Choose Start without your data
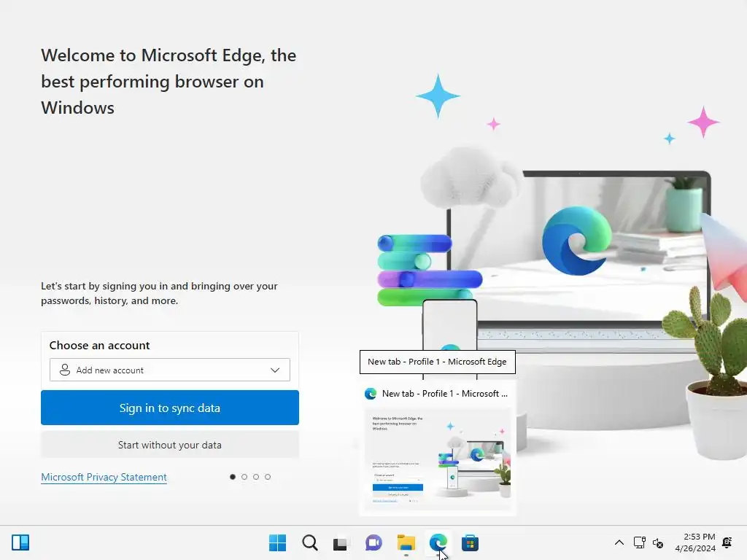The width and height of the screenshot is (747, 560). coord(169,445)
